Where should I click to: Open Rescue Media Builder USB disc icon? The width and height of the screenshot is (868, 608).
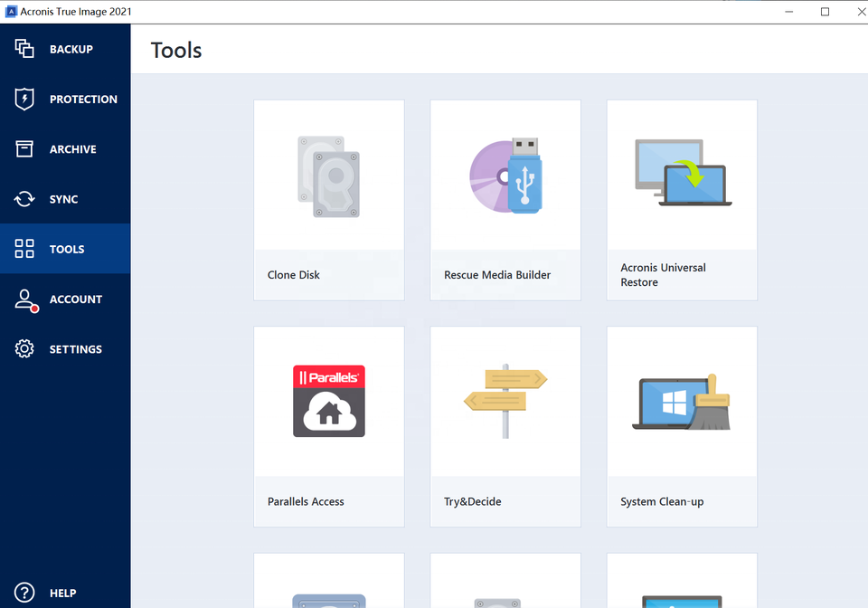tap(505, 176)
